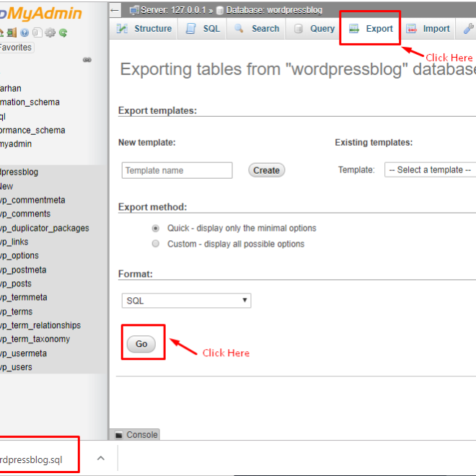Open the wp_comments table

point(25,214)
